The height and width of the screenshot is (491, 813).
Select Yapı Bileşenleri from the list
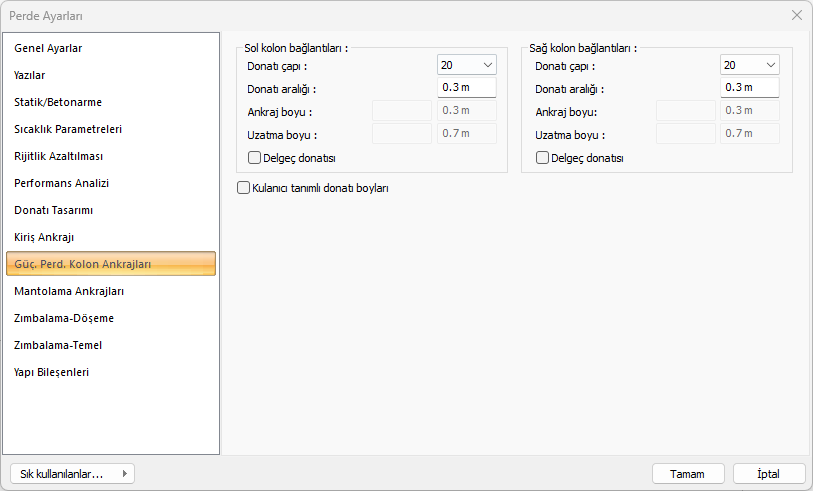[x=51, y=372]
